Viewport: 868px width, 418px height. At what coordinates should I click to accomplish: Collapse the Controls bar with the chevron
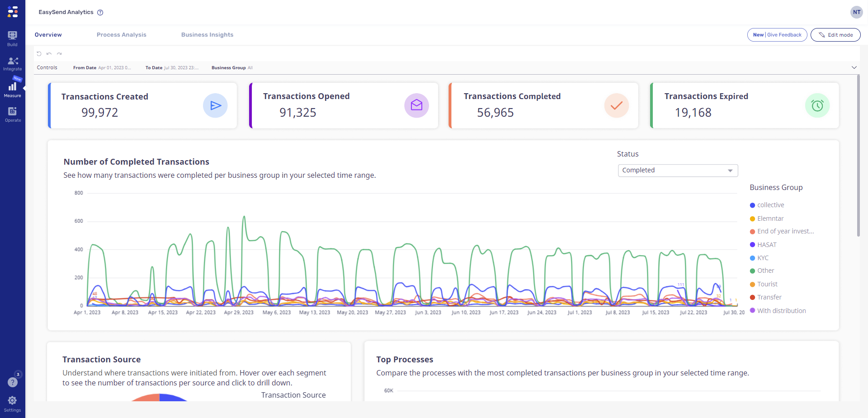click(x=854, y=67)
